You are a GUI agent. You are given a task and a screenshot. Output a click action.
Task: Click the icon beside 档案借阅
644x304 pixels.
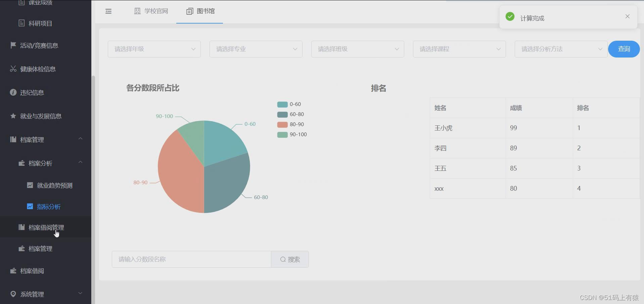click(x=13, y=270)
